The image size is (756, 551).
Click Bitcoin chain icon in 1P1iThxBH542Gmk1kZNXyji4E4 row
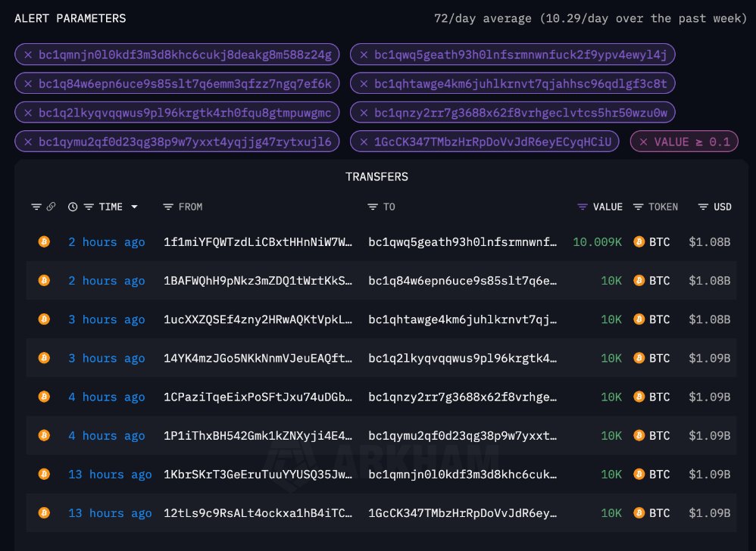(x=44, y=435)
